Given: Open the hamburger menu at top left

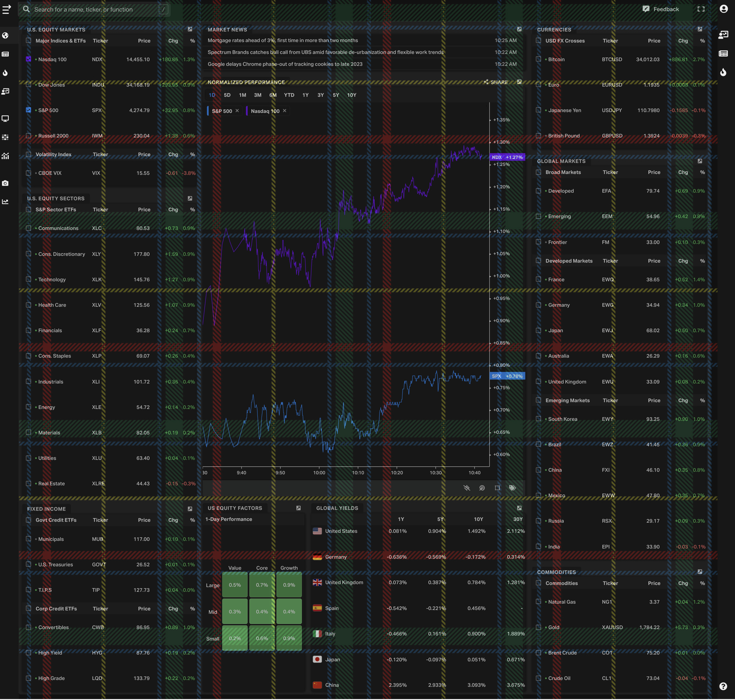Looking at the screenshot, I should click(6, 9).
